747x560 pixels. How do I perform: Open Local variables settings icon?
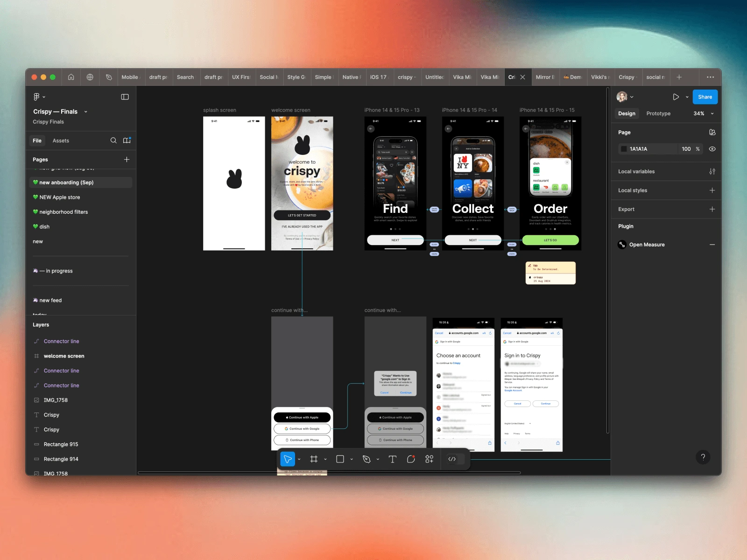[712, 172]
